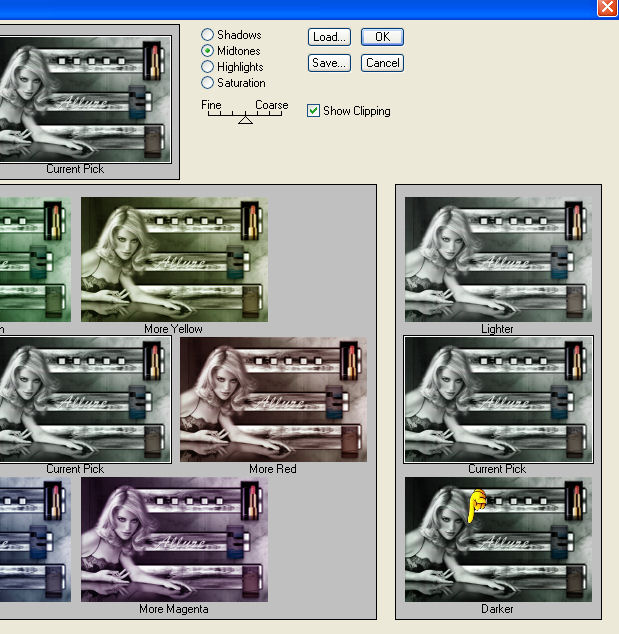Click top Current Pick preview thumbnail
The width and height of the screenshot is (619, 634).
[x=85, y=99]
